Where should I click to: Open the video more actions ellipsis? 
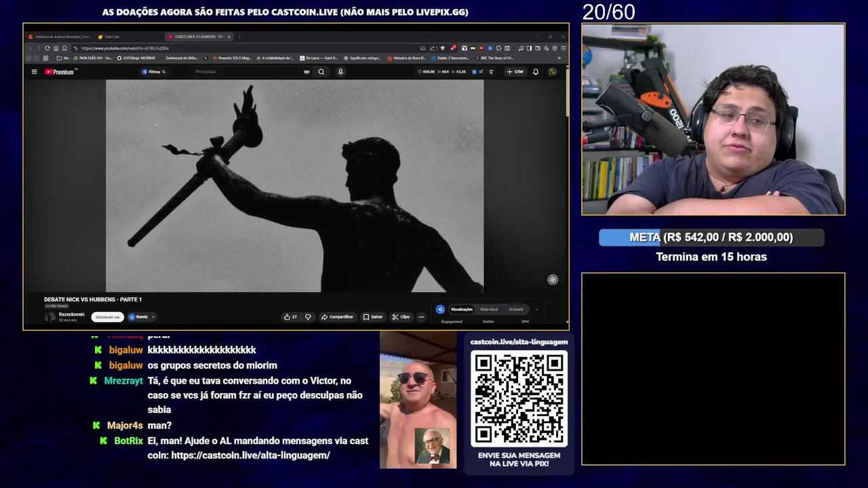tap(421, 317)
